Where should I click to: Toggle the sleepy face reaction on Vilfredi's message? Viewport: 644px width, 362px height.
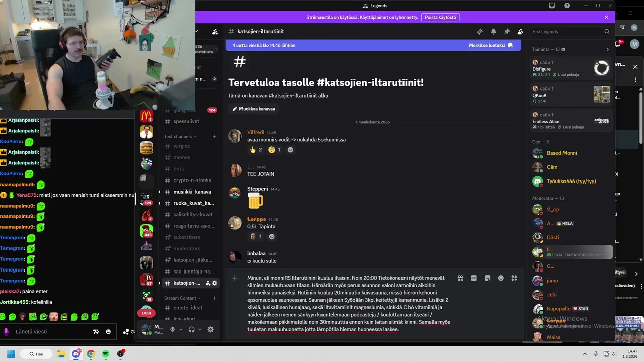coord(275,150)
